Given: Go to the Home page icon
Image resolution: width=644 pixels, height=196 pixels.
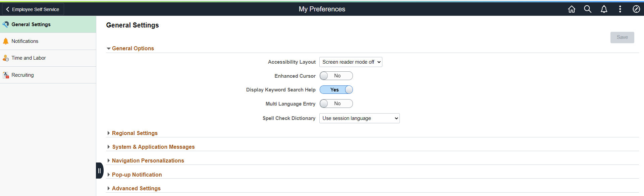Looking at the screenshot, I should [x=572, y=9].
